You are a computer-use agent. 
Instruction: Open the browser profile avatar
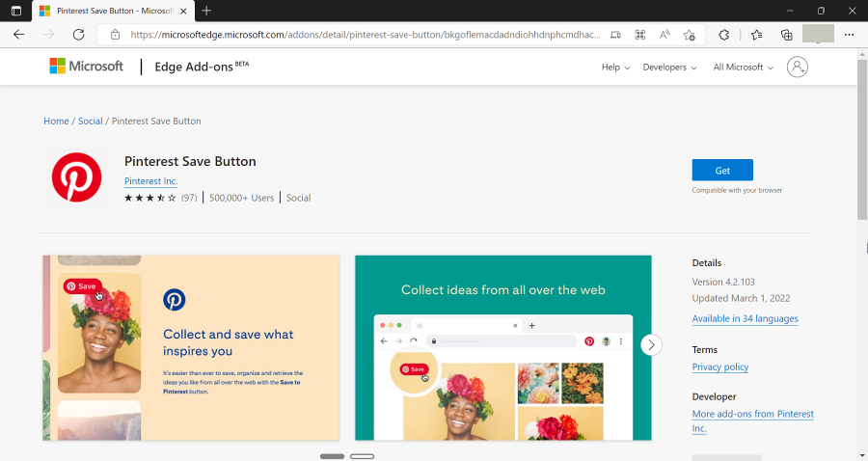818,34
